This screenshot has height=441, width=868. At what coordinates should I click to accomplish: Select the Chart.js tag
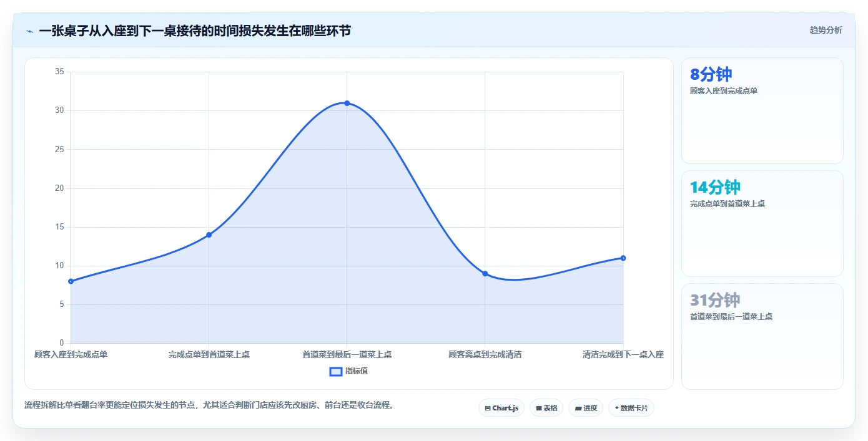point(501,408)
